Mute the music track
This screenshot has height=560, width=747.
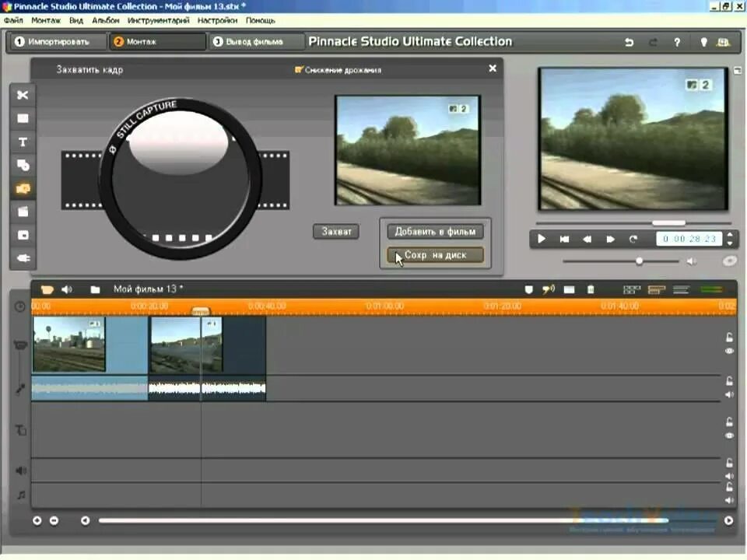pos(729,500)
